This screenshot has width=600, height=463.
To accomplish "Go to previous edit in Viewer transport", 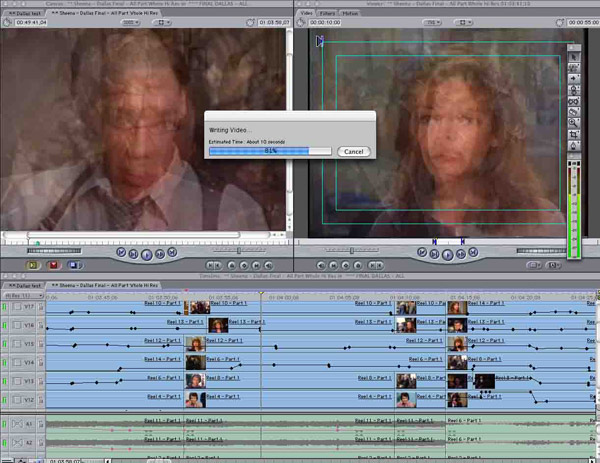I will [422, 252].
